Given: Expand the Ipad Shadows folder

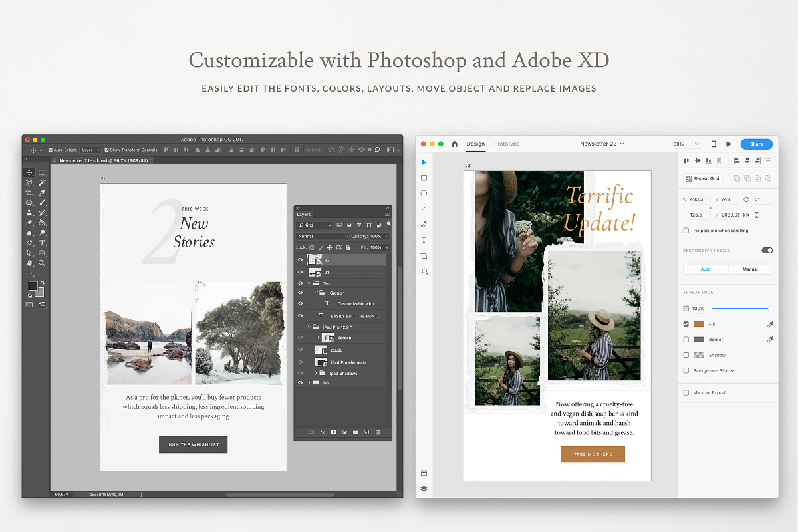Looking at the screenshot, I should [316, 373].
